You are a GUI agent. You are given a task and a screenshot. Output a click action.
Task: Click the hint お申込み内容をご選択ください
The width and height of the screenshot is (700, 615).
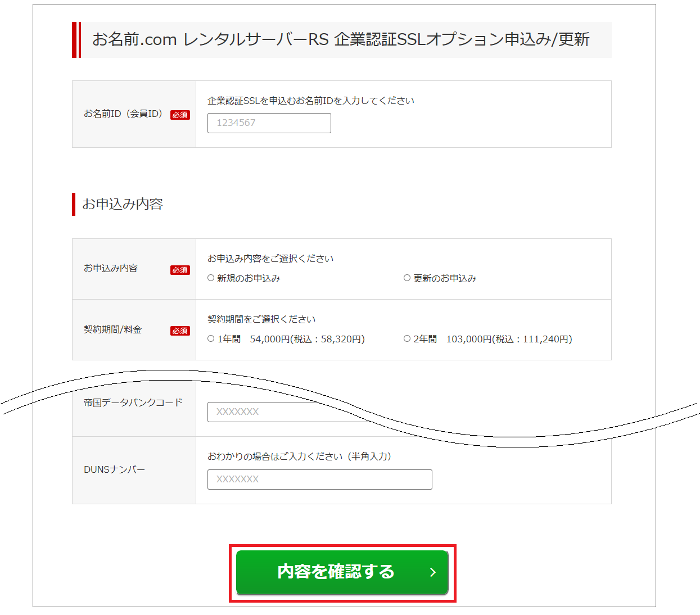[x=270, y=259]
